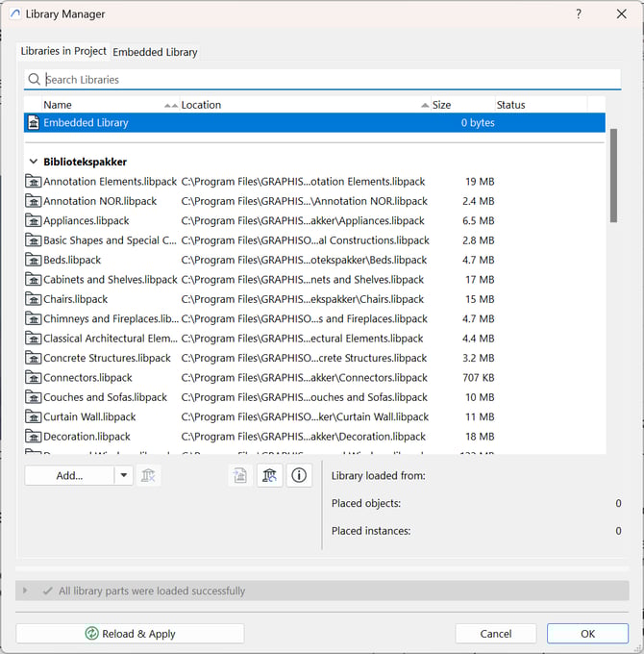Image resolution: width=644 pixels, height=654 pixels.
Task: Switch to the Embedded Library tab
Action: [155, 52]
